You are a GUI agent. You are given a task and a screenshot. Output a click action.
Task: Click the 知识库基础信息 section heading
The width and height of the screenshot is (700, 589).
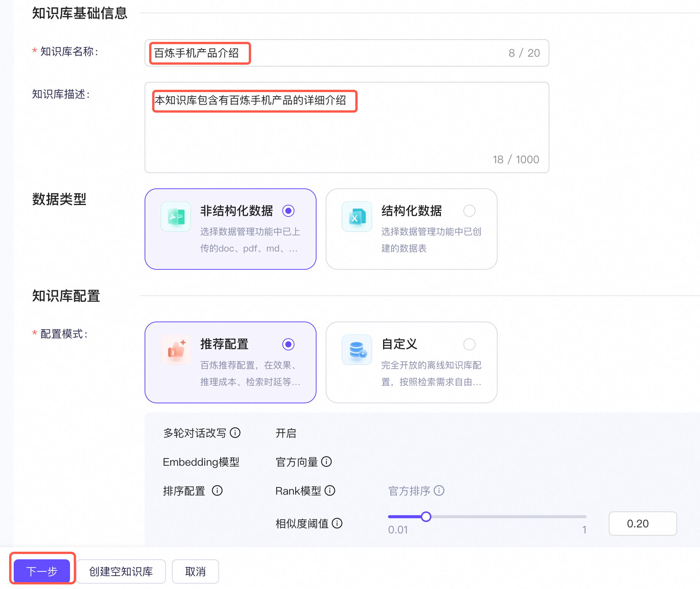pos(80,13)
